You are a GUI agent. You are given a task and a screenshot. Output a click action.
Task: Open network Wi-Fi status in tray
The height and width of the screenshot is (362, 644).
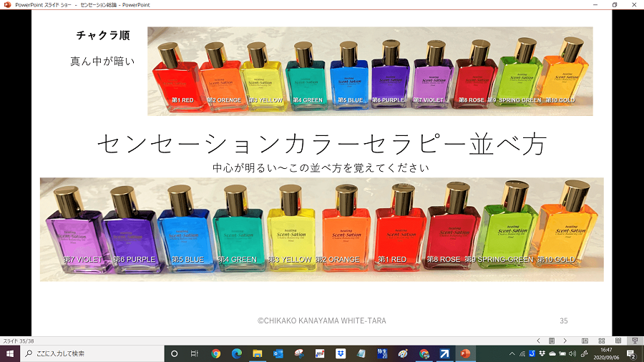click(522, 353)
